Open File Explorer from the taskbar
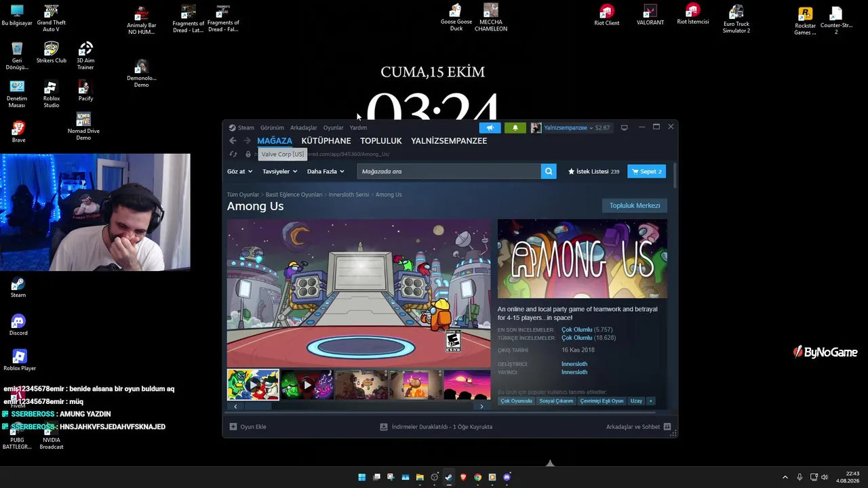Screen dimensions: 868x488 click(420, 477)
